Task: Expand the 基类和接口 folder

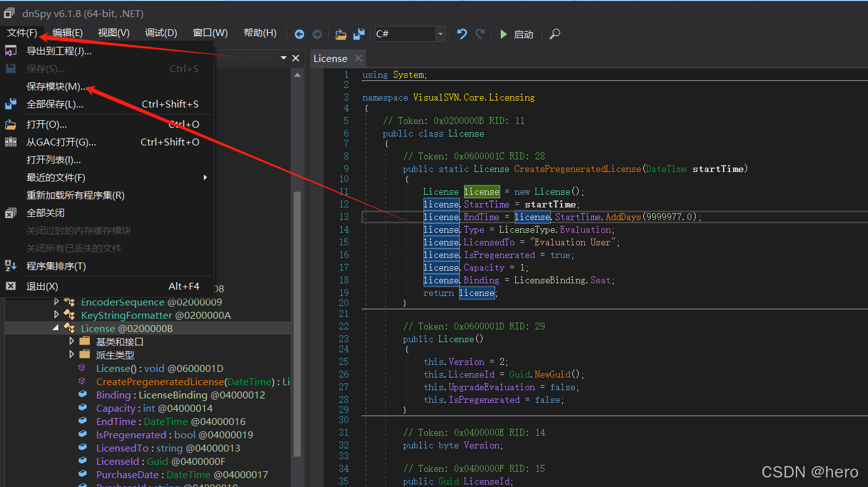Action: (x=72, y=342)
